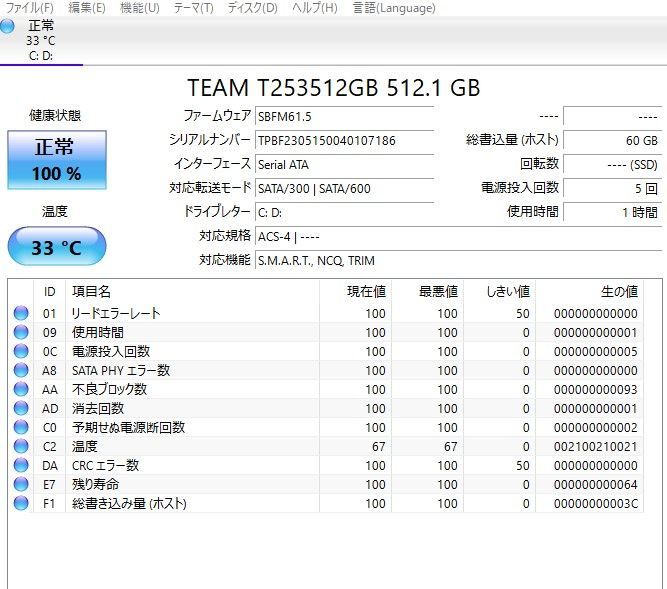Click the drive letter field C: D:

coord(344,212)
